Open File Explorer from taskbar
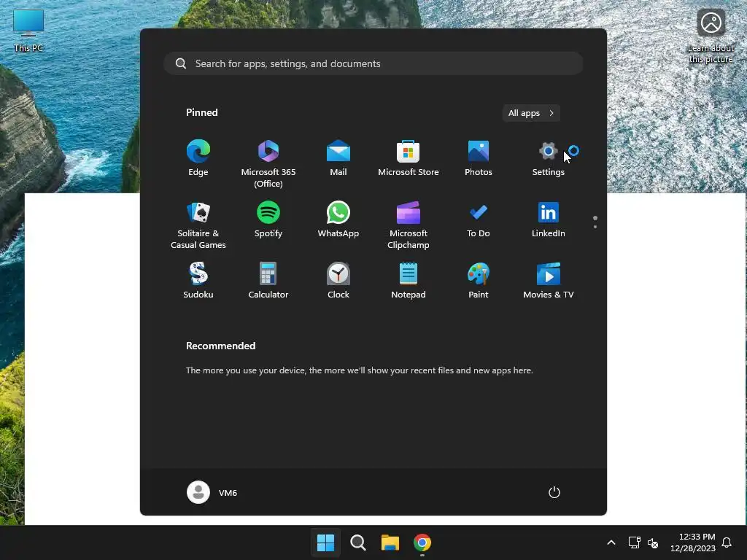Viewport: 747px width, 560px height. pyautogui.click(x=390, y=542)
